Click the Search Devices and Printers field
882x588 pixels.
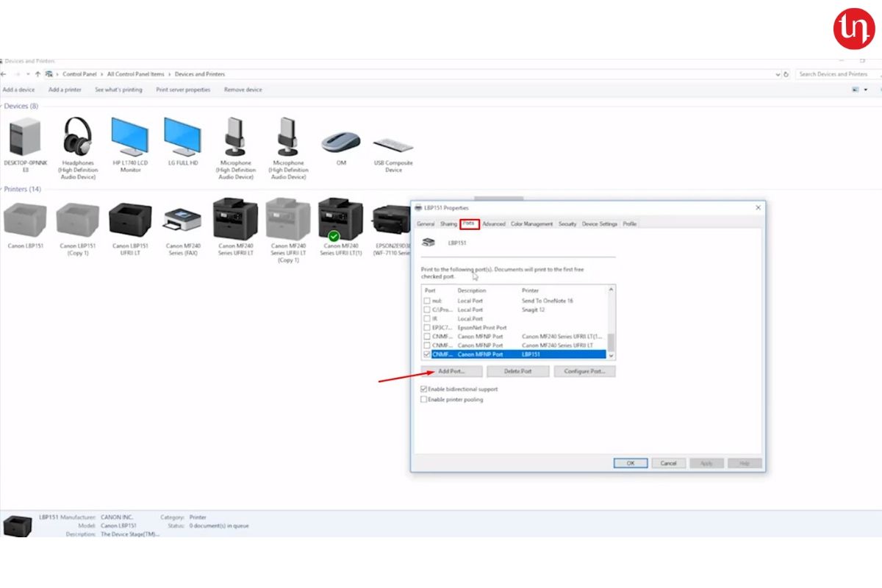pos(837,74)
